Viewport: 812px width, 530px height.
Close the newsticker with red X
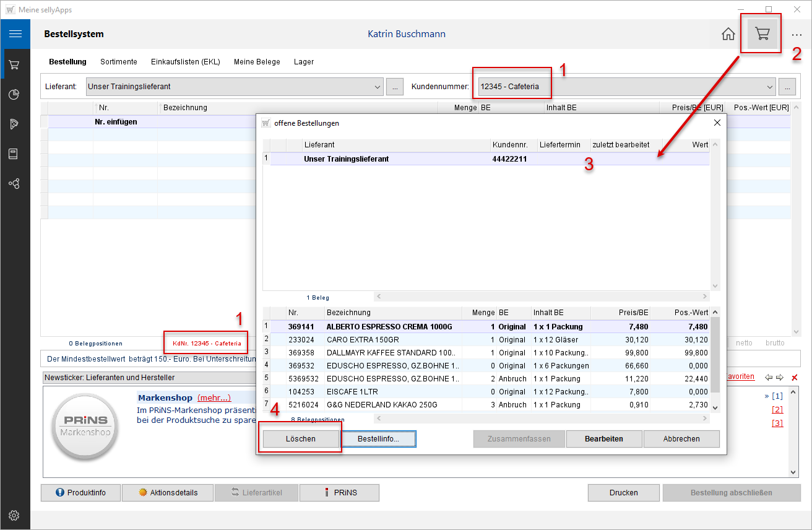click(x=794, y=378)
